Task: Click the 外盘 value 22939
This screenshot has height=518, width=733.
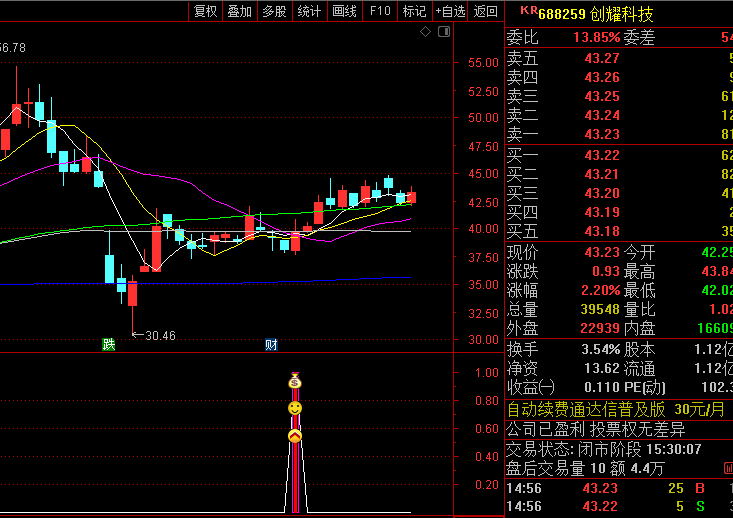Action: coord(600,329)
